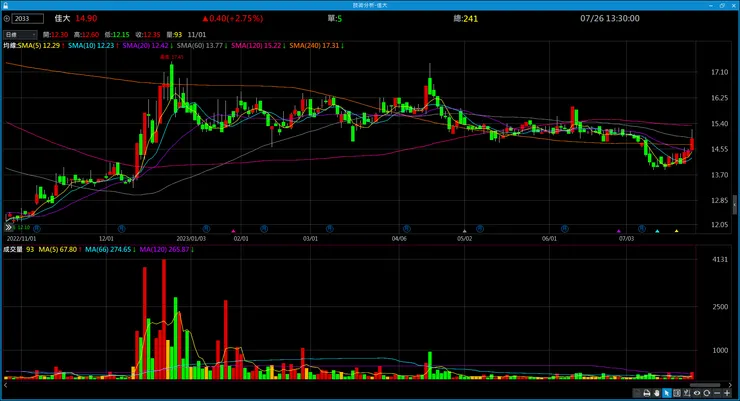Click the print icon in bottom toolbar
This screenshot has width=740, height=401.
pos(647,393)
